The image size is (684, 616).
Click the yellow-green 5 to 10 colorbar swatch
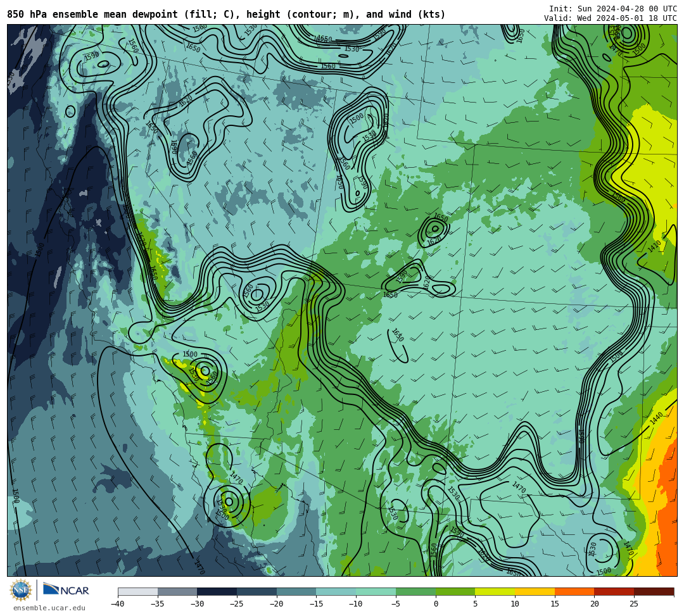[x=495, y=591]
